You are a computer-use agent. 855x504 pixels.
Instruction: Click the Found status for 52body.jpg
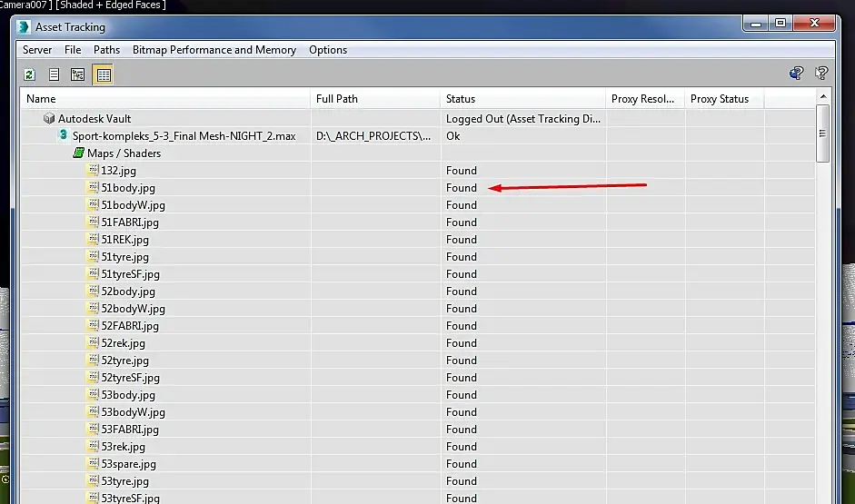[x=462, y=292]
